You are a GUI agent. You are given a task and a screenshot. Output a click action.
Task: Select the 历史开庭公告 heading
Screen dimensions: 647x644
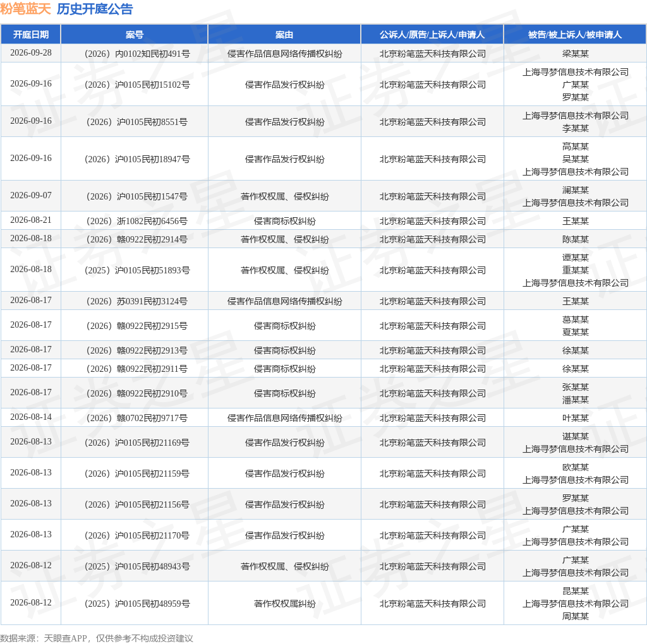pos(95,9)
